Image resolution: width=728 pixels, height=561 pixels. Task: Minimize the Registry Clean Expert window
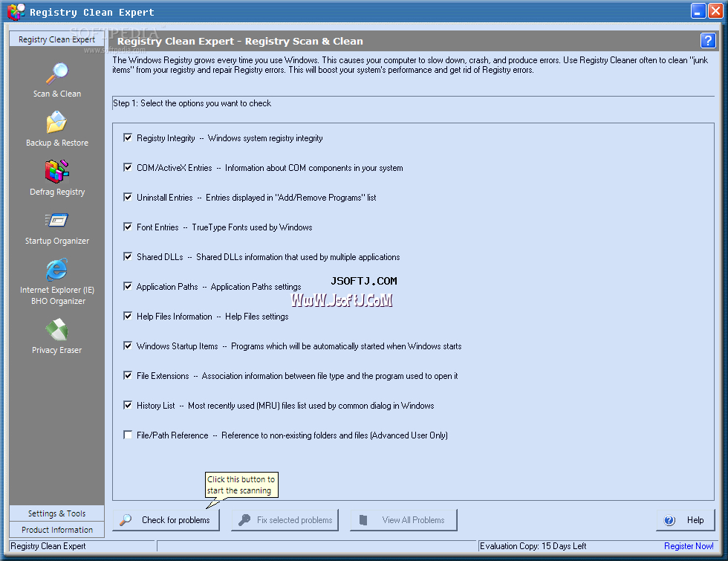pyautogui.click(x=698, y=11)
